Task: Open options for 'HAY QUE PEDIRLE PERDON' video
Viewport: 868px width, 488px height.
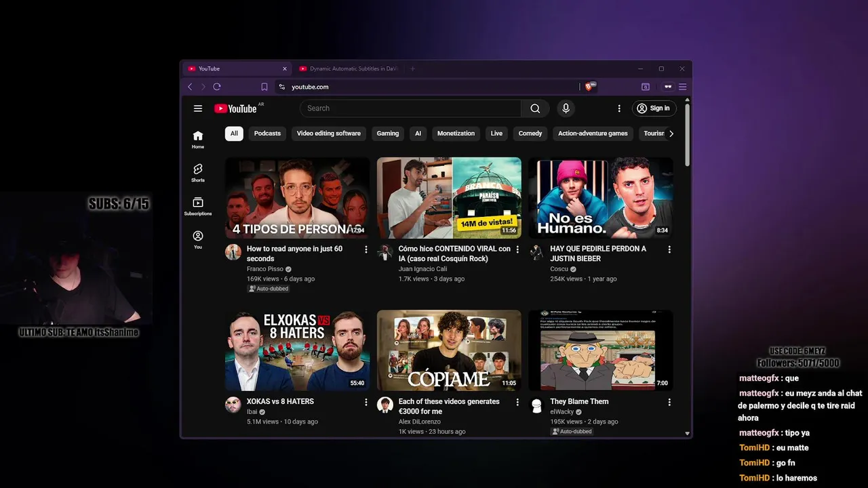Action: pos(669,249)
